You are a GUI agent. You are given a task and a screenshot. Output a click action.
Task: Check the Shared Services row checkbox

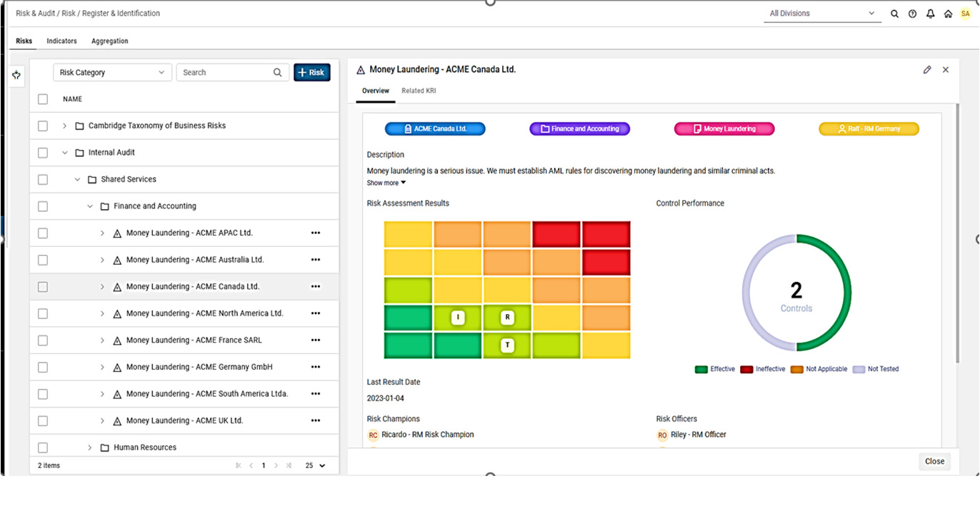tap(43, 180)
